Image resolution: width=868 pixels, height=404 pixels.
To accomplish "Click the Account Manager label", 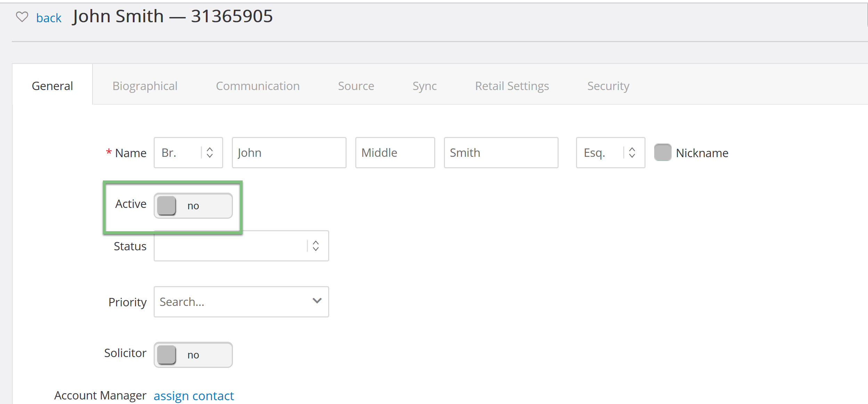I will (100, 395).
